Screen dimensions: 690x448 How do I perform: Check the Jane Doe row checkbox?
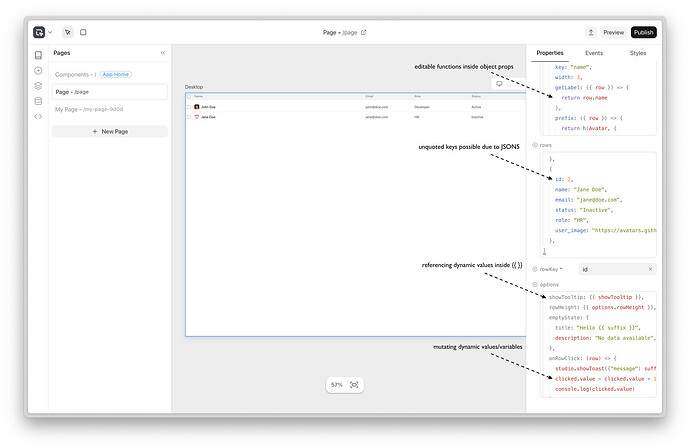point(189,117)
